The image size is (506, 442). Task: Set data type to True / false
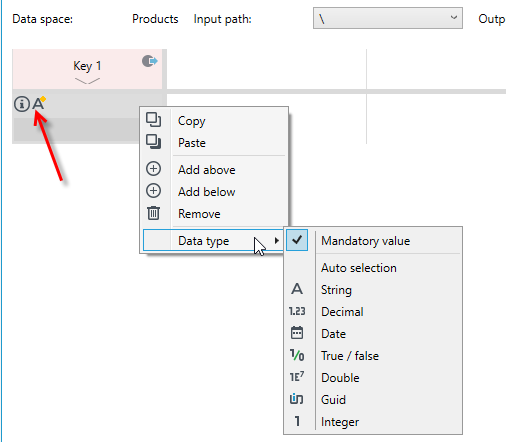point(373,355)
